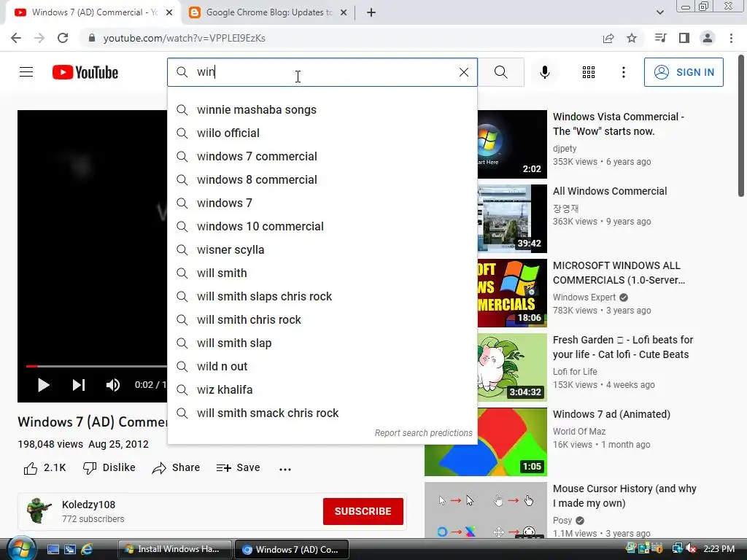Viewport: 747px width, 560px height.
Task: Open the Windows Start orb
Action: (21, 549)
